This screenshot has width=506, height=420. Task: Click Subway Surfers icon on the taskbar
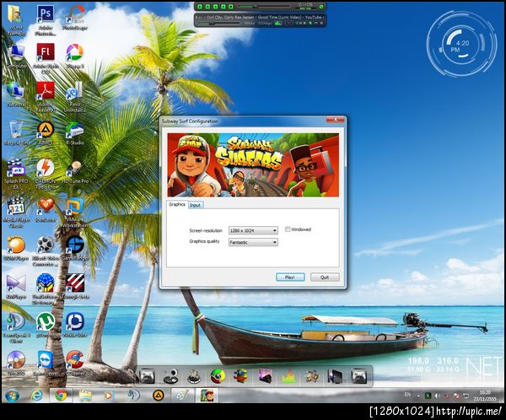coord(207,396)
